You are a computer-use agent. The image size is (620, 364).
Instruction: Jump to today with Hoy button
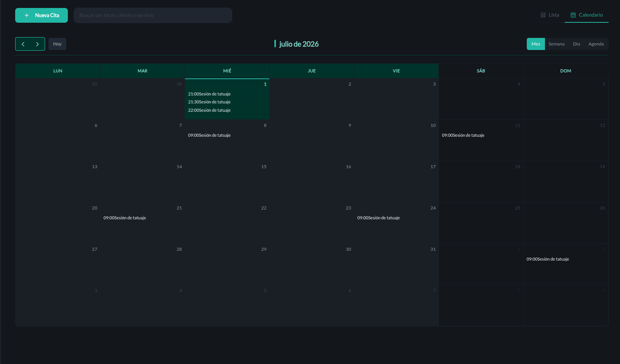pos(57,44)
